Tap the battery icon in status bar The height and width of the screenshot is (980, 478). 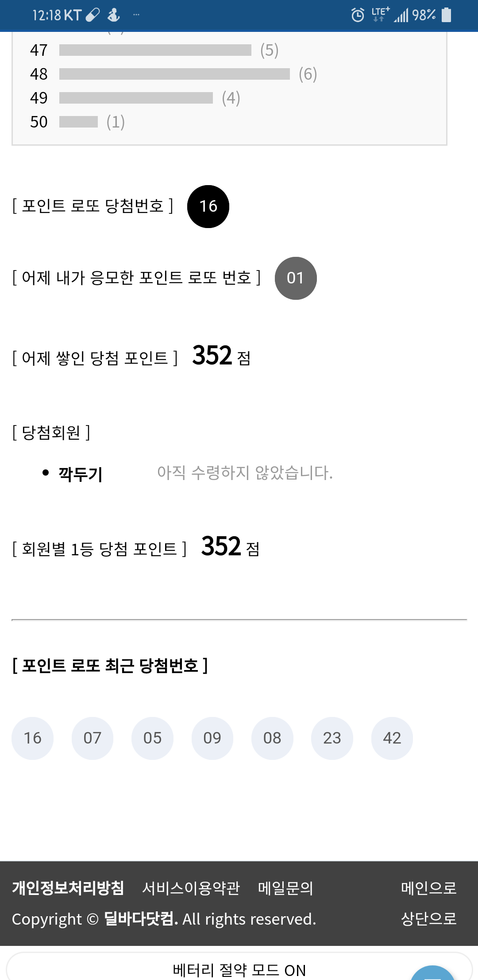[447, 15]
